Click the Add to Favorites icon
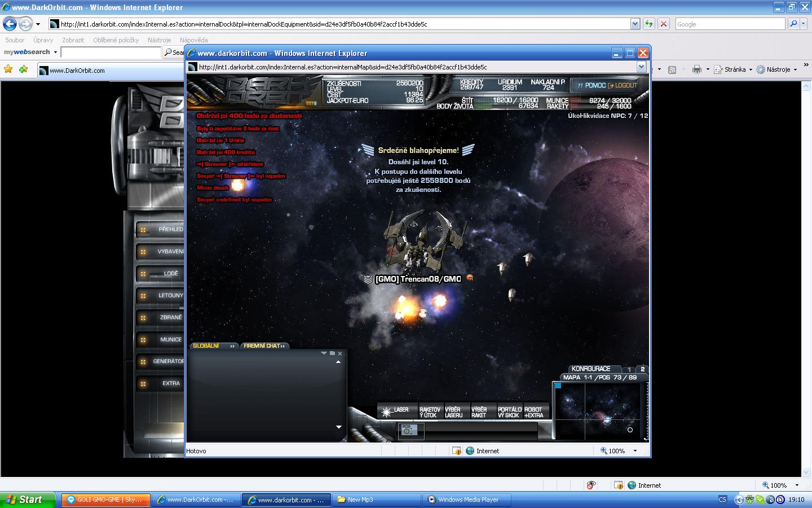The image size is (812, 508). [23, 69]
